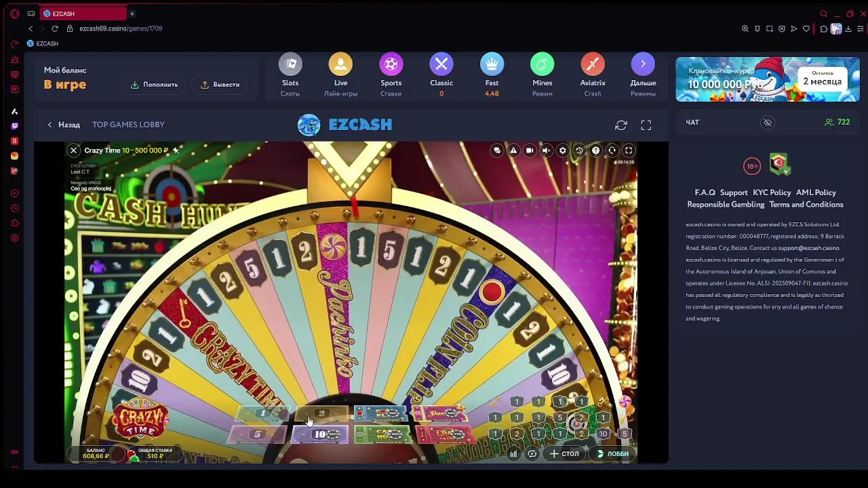Screen dimensions: 868x488
Task: Open the Live games category
Action: tap(340, 75)
